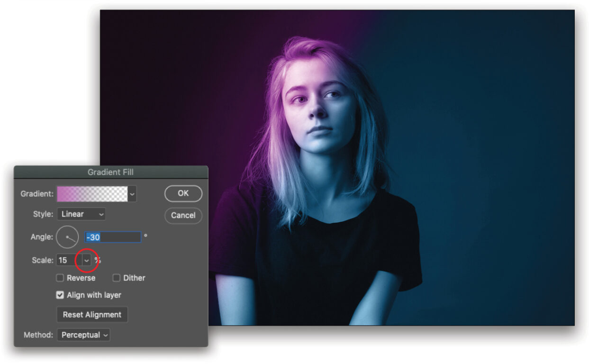Click the dial needle indicating -30 degrees
This screenshot has width=589, height=364.
(72, 240)
